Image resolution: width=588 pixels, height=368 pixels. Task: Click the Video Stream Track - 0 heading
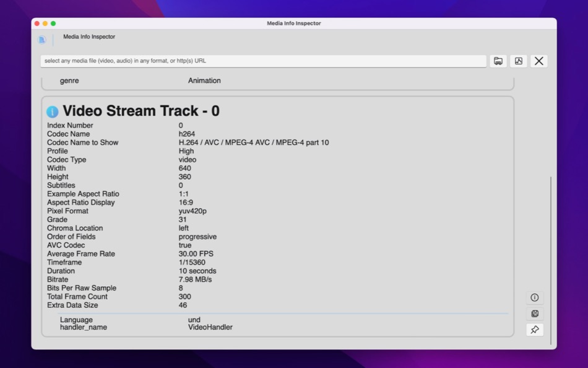141,111
